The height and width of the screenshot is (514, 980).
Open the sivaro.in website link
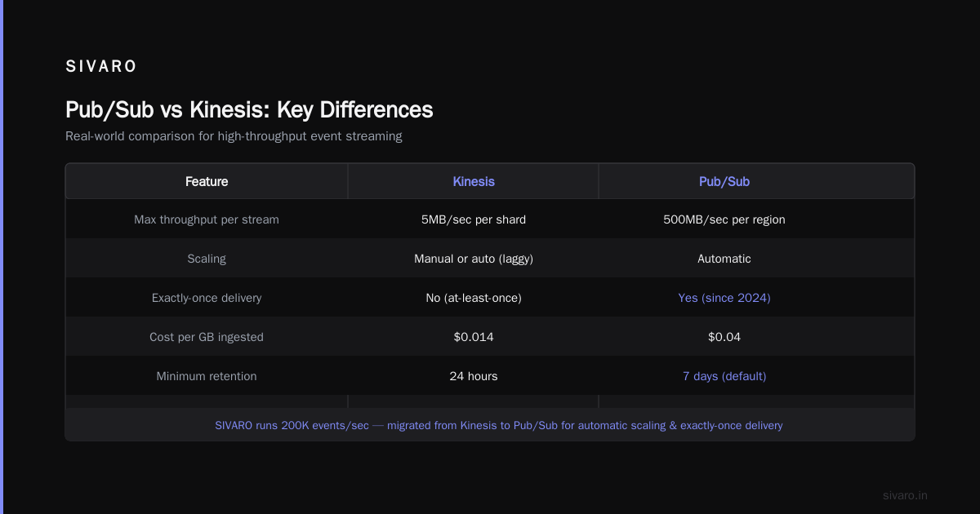coord(905,495)
